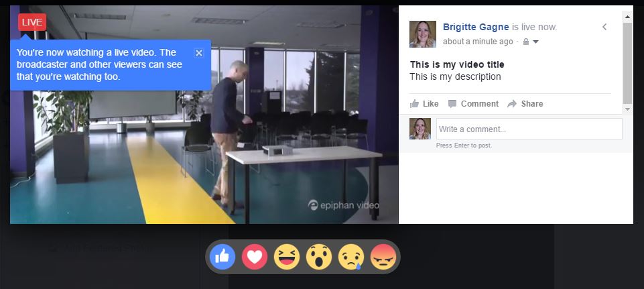The width and height of the screenshot is (644, 289).
Task: Collapse the side panel with chevron
Action: tap(604, 27)
